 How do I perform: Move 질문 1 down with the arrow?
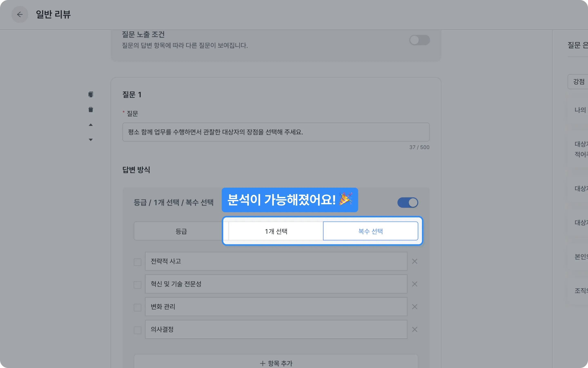[91, 140]
